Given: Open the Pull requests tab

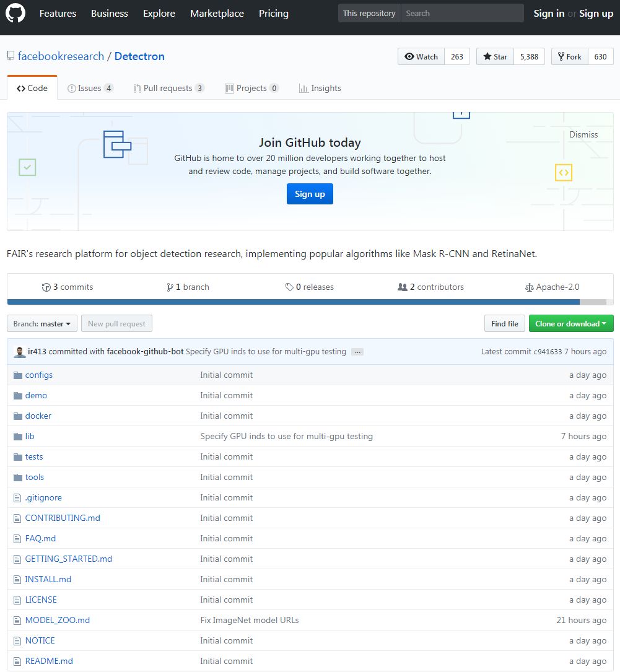Looking at the screenshot, I should tap(169, 89).
